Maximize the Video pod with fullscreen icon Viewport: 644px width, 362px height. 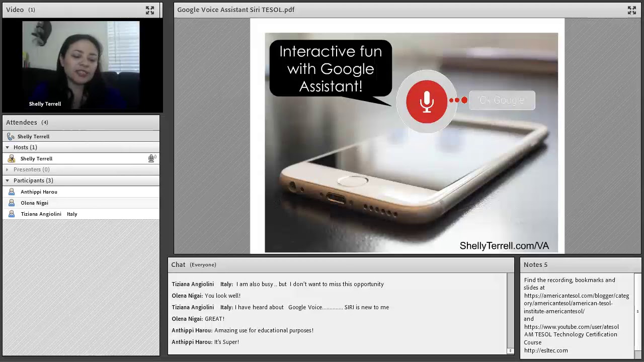click(150, 10)
